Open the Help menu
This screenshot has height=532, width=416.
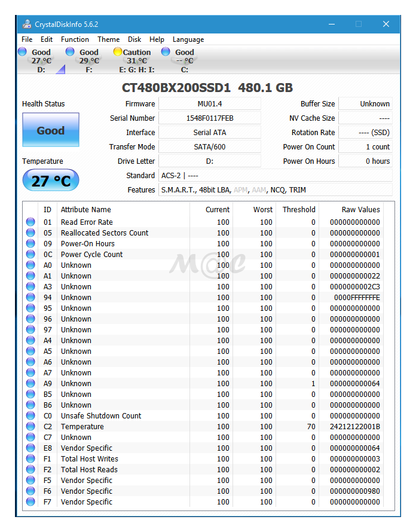157,39
